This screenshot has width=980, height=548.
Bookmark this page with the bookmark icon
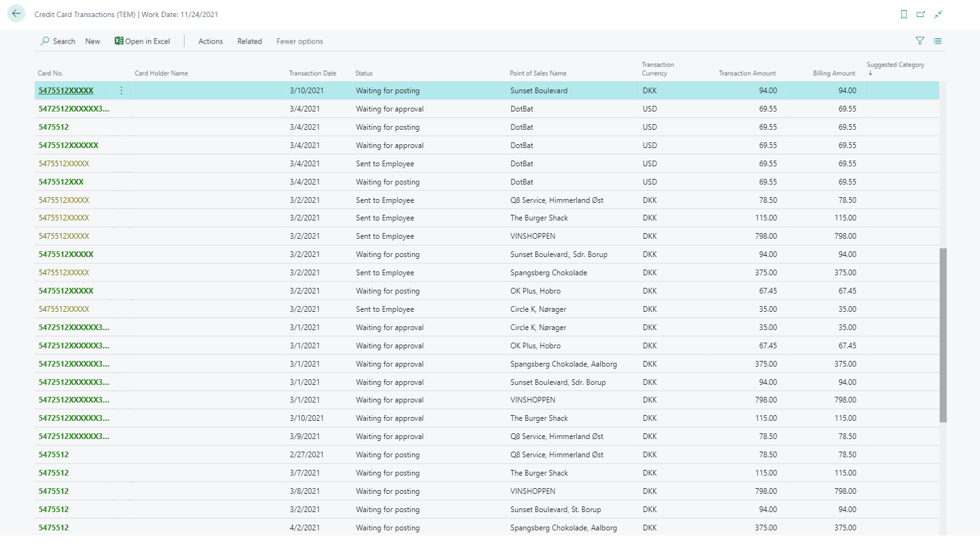(904, 14)
